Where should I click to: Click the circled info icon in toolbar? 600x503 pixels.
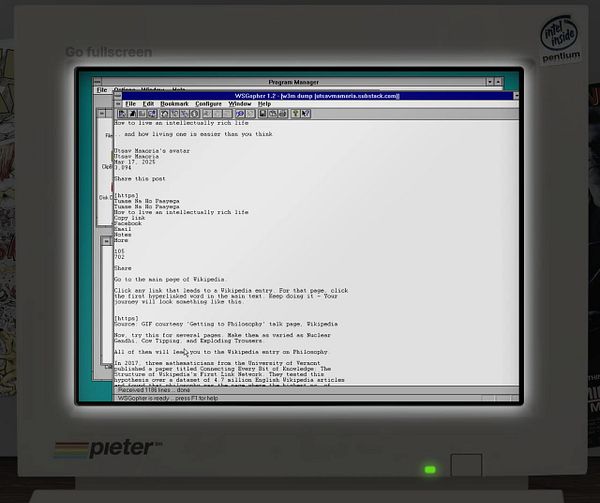[x=194, y=114]
